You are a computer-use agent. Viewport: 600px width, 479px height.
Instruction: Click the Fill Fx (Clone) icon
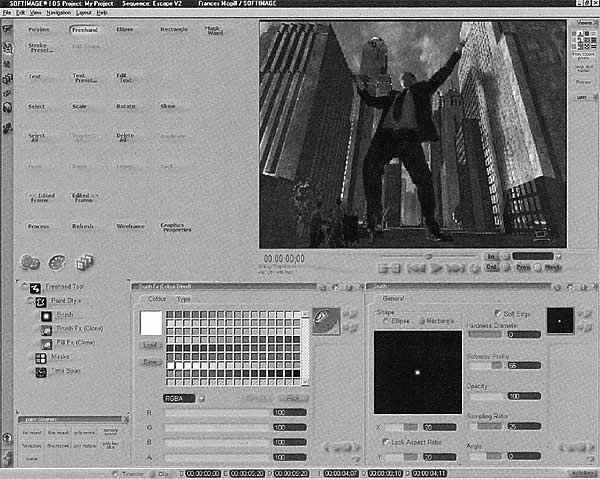click(46, 342)
